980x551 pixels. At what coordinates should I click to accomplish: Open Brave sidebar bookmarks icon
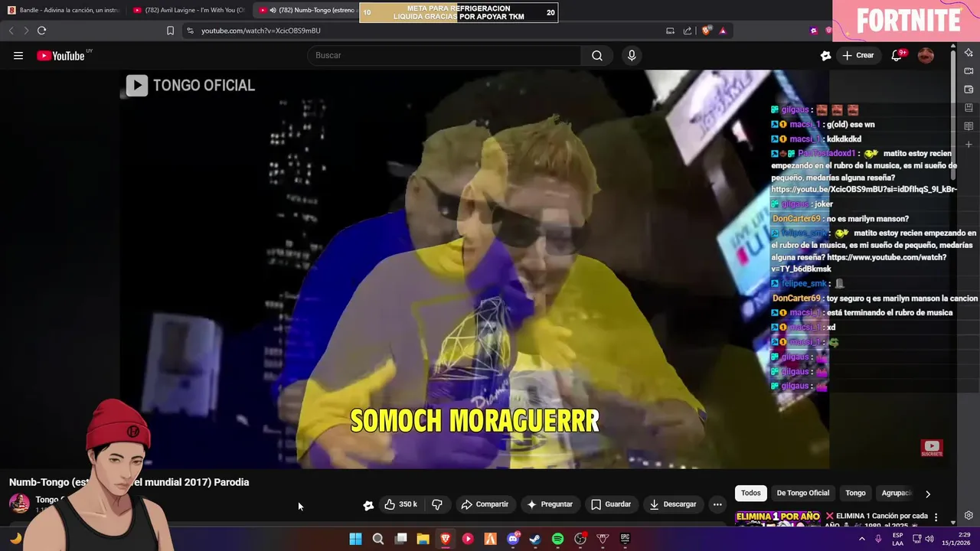coord(969,108)
